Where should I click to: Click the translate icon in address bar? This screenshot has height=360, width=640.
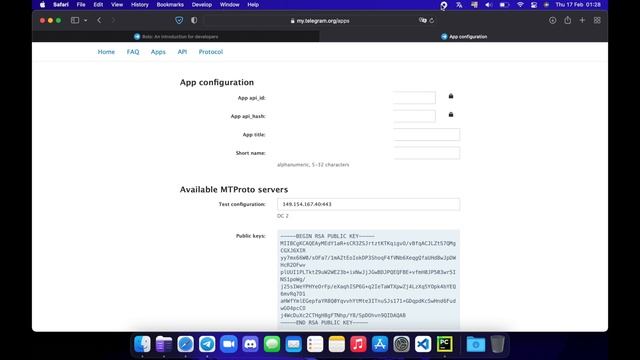(422, 20)
